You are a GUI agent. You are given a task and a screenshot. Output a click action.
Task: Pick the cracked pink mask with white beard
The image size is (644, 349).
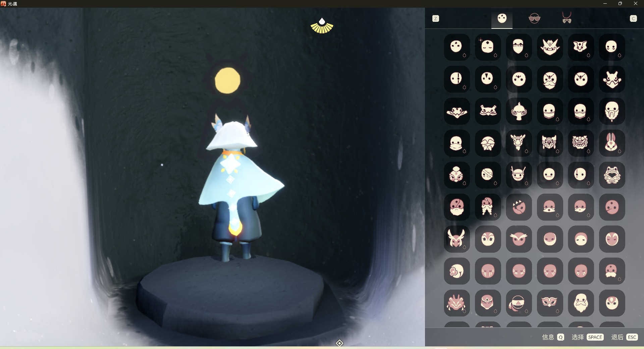tap(457, 207)
